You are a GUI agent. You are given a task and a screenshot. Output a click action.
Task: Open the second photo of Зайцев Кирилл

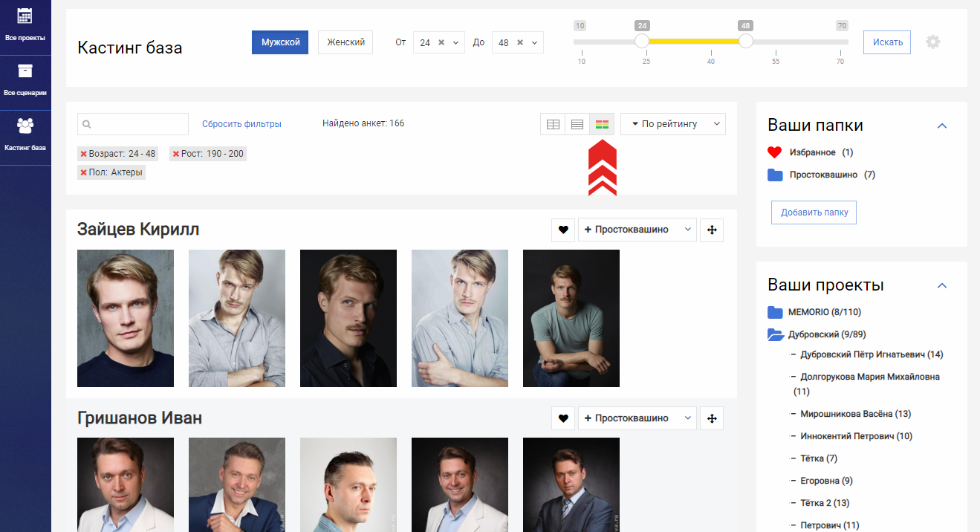(x=237, y=318)
